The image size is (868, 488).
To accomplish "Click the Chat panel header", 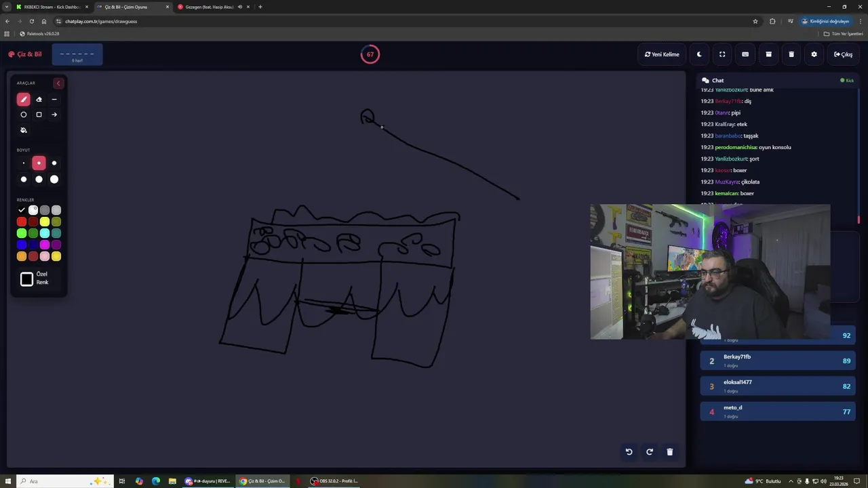I will (778, 80).
